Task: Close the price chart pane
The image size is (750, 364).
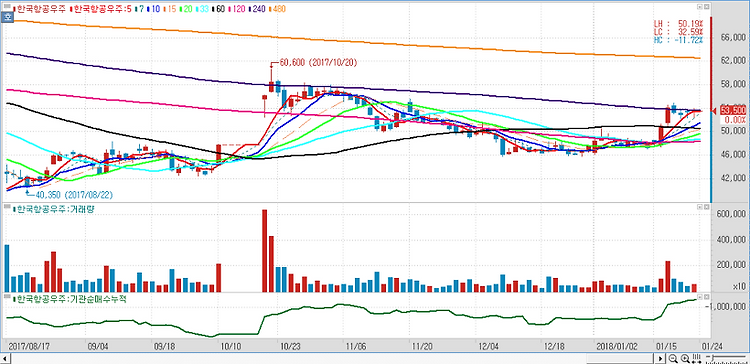Action: [x=707, y=8]
